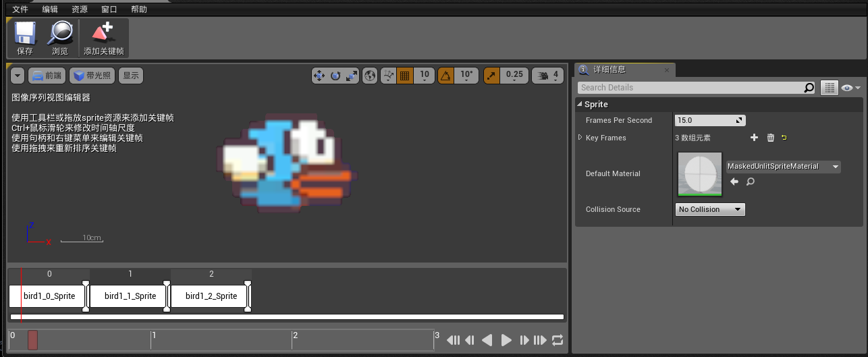This screenshot has height=357, width=868.
Task: Select the translate gizmo tool
Action: [x=319, y=76]
